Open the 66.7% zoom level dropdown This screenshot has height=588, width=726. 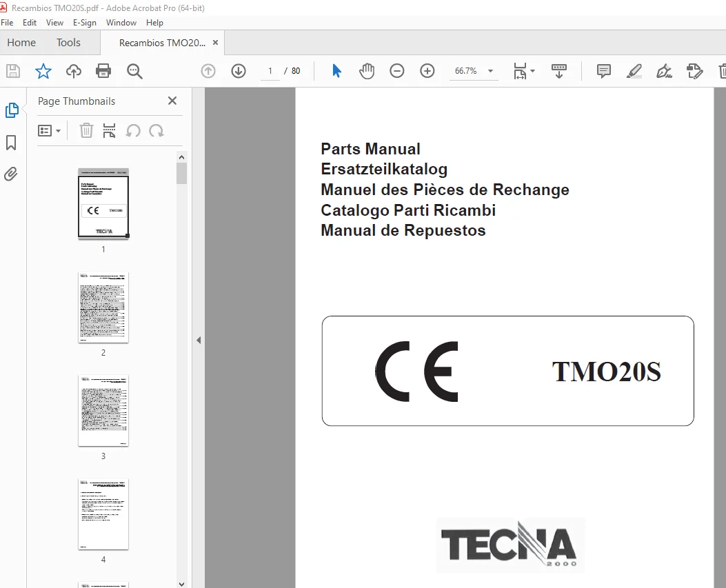[x=474, y=71]
